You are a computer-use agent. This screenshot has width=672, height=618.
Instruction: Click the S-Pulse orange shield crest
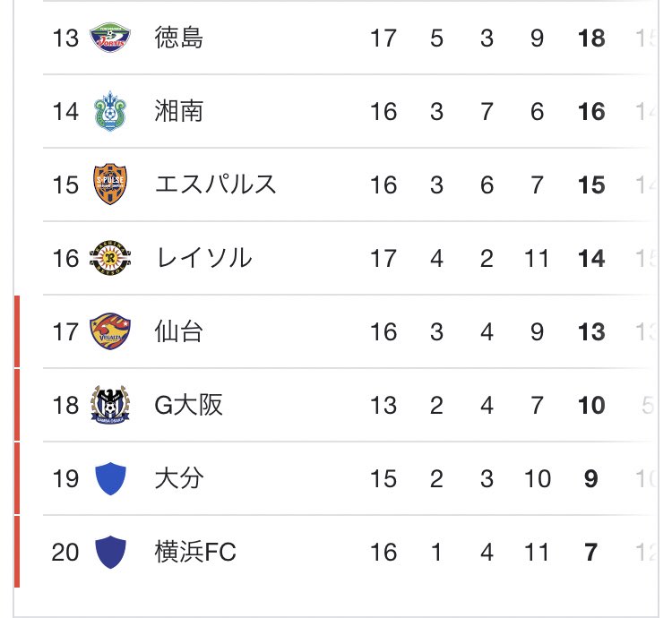pyautogui.click(x=110, y=185)
